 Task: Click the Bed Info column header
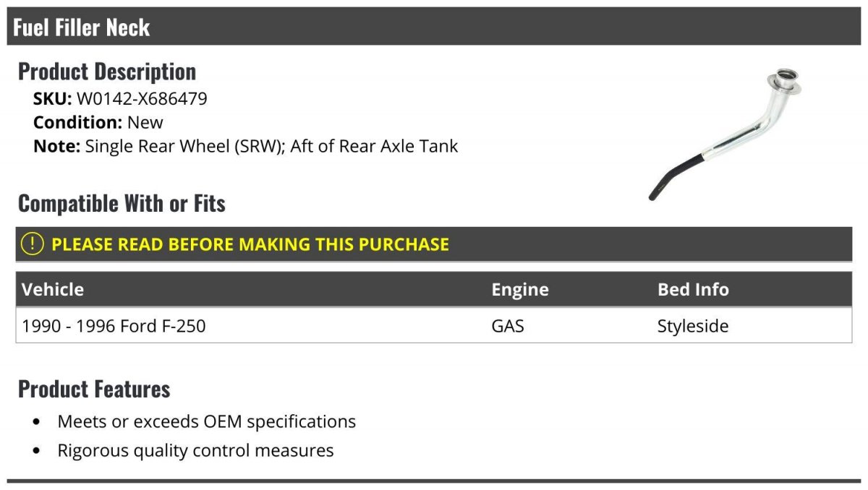pyautogui.click(x=692, y=290)
